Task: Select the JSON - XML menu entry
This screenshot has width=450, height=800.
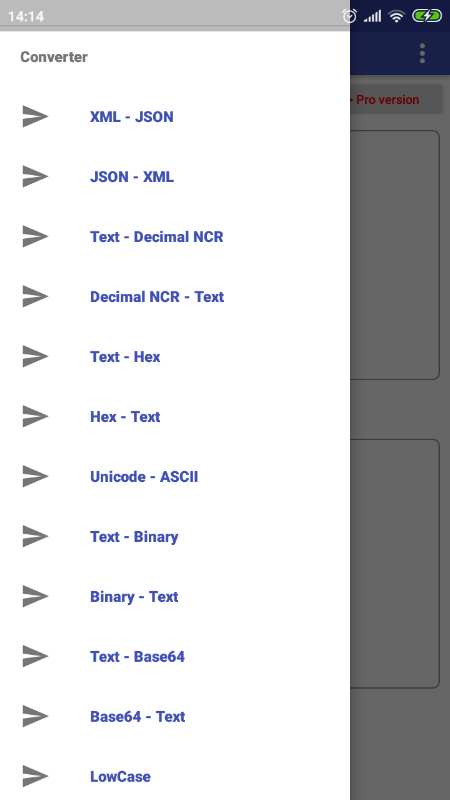Action: [x=175, y=177]
